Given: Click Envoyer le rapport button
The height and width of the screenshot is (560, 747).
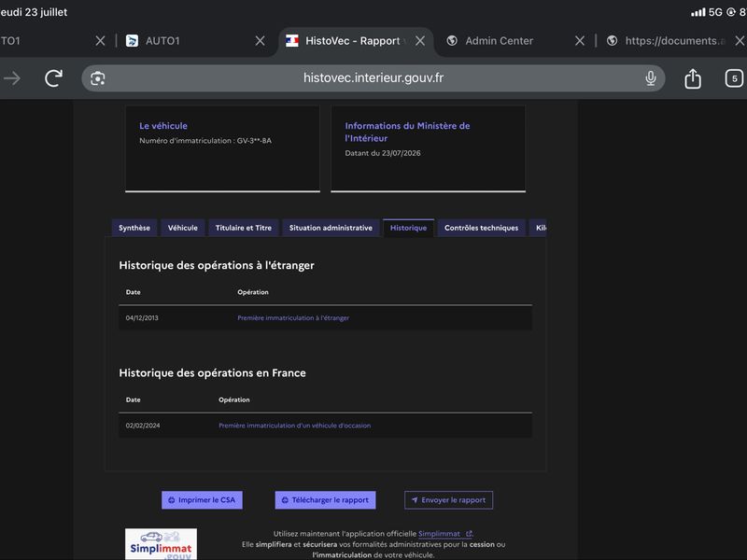Looking at the screenshot, I should [x=449, y=500].
